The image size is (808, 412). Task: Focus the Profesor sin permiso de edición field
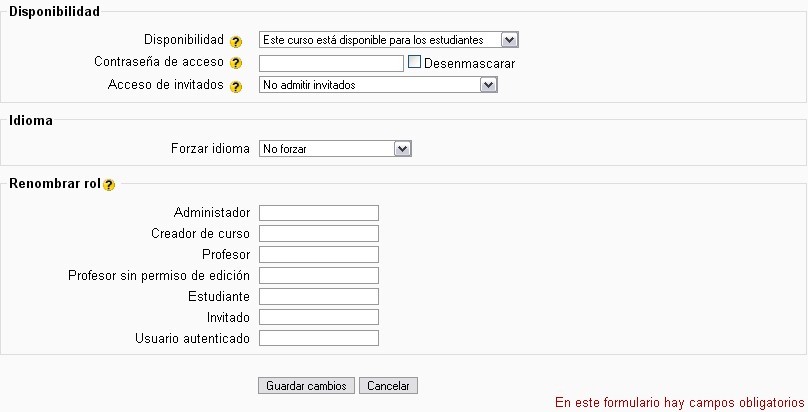coord(318,275)
